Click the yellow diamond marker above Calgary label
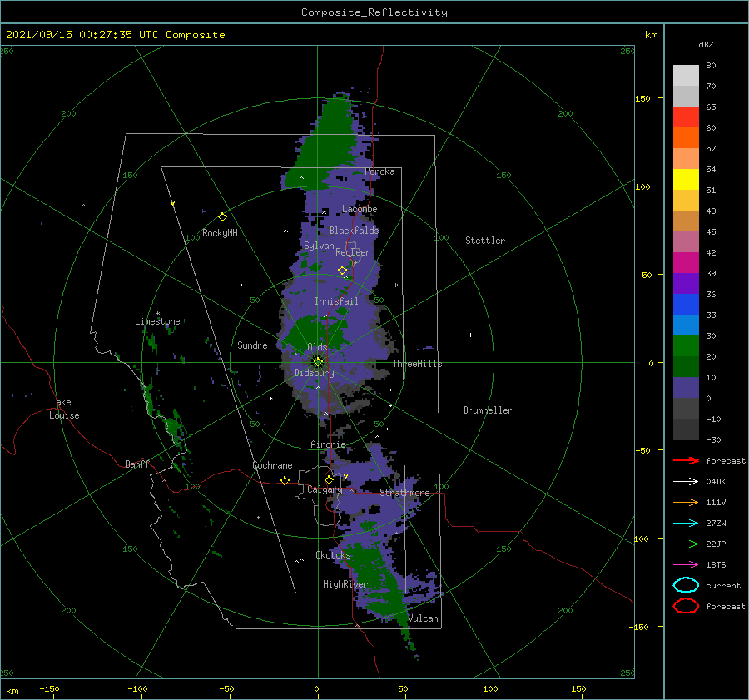 (x=329, y=479)
